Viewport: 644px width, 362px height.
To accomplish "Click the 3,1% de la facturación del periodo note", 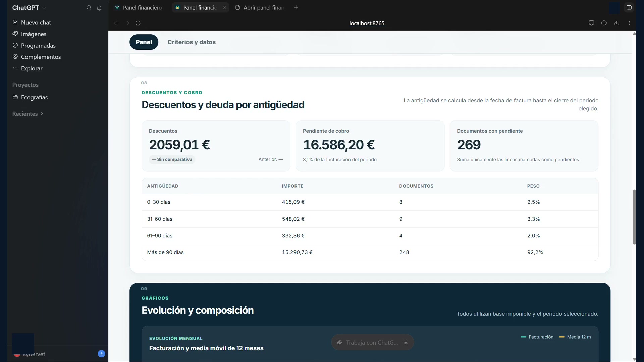I will [340, 160].
